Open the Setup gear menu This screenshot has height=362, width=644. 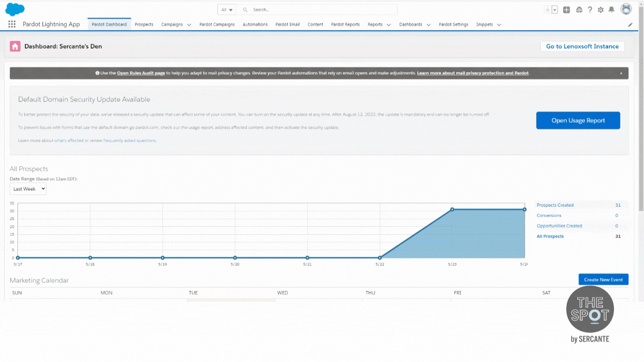tap(601, 9)
